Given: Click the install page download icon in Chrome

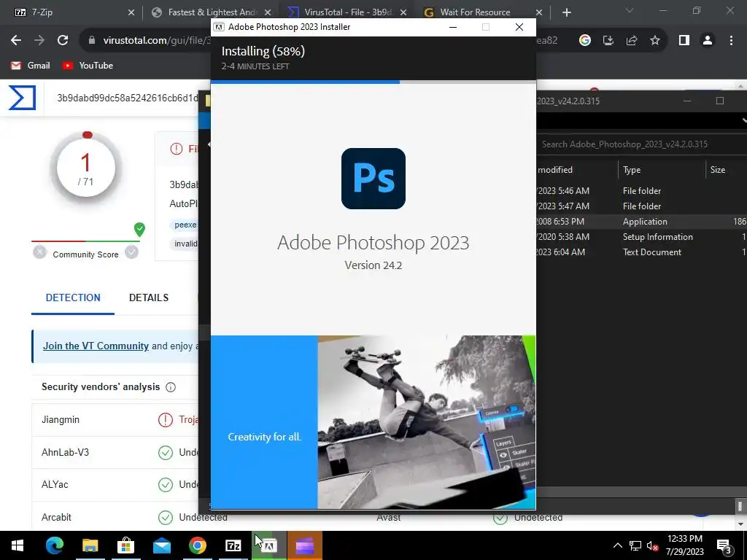Looking at the screenshot, I should (608, 41).
